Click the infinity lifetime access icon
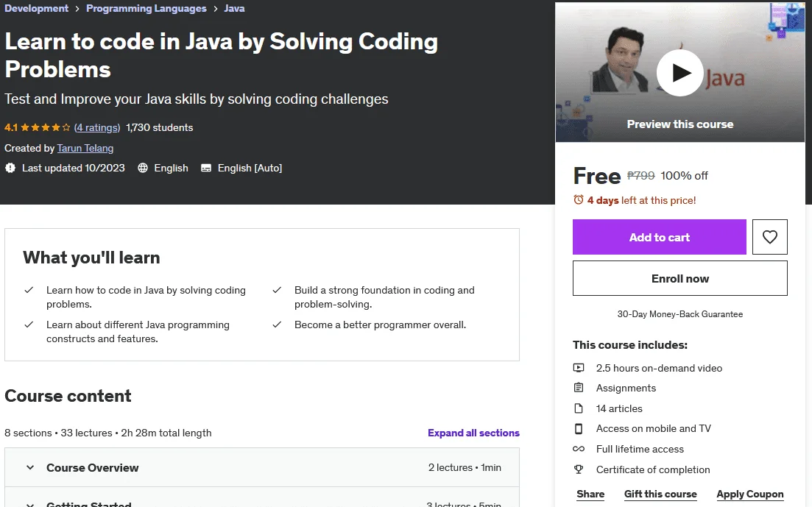The width and height of the screenshot is (812, 507). click(579, 449)
